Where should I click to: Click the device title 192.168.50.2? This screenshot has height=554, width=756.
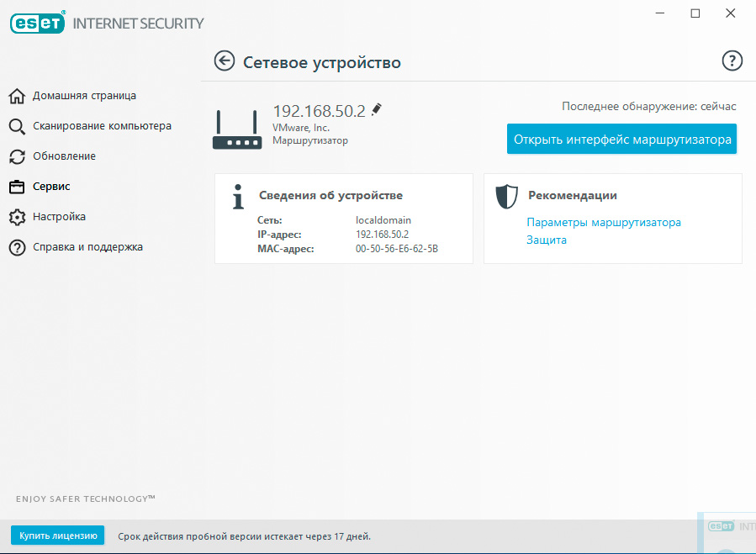tap(320, 111)
